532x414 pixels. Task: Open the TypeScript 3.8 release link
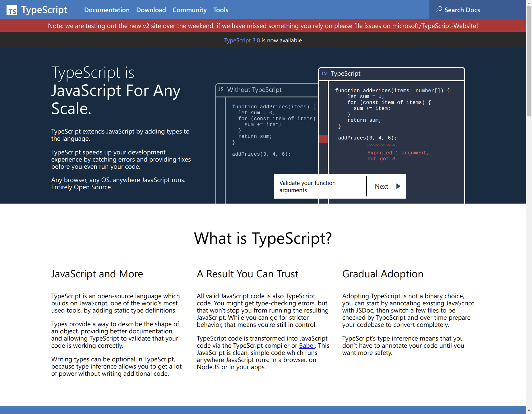click(242, 40)
